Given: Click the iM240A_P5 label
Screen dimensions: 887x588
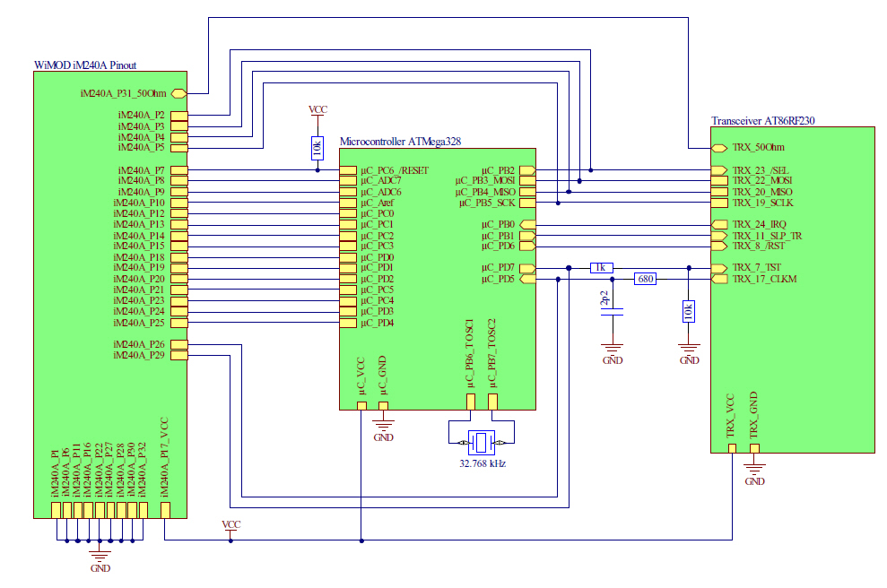Looking at the screenshot, I should [141, 148].
